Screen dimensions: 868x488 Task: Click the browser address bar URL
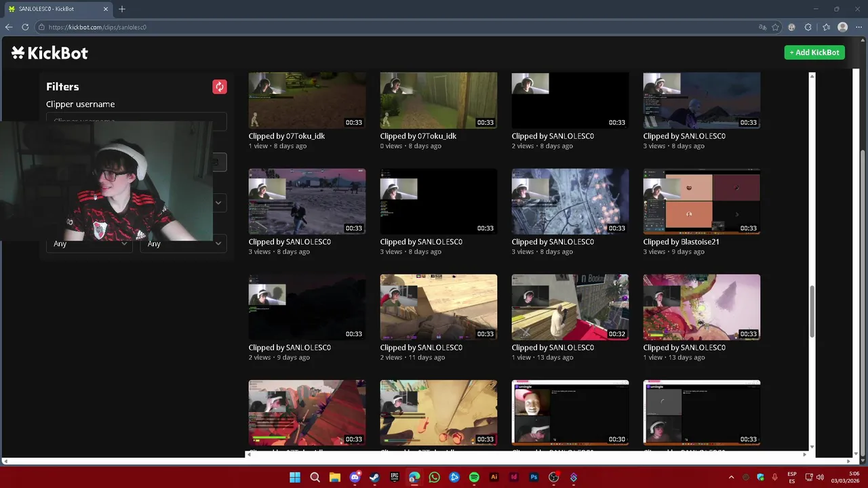point(97,27)
